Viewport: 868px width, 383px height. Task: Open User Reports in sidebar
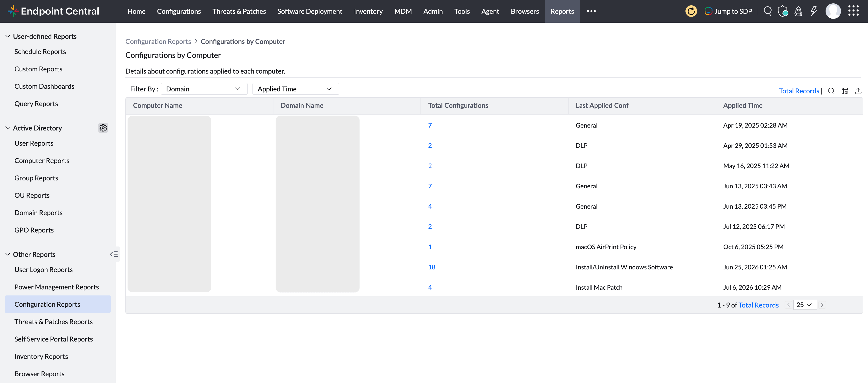point(34,143)
